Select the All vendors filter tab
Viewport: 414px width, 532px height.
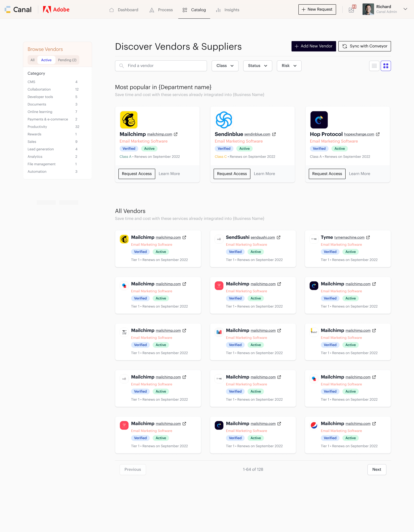[x=32, y=60]
